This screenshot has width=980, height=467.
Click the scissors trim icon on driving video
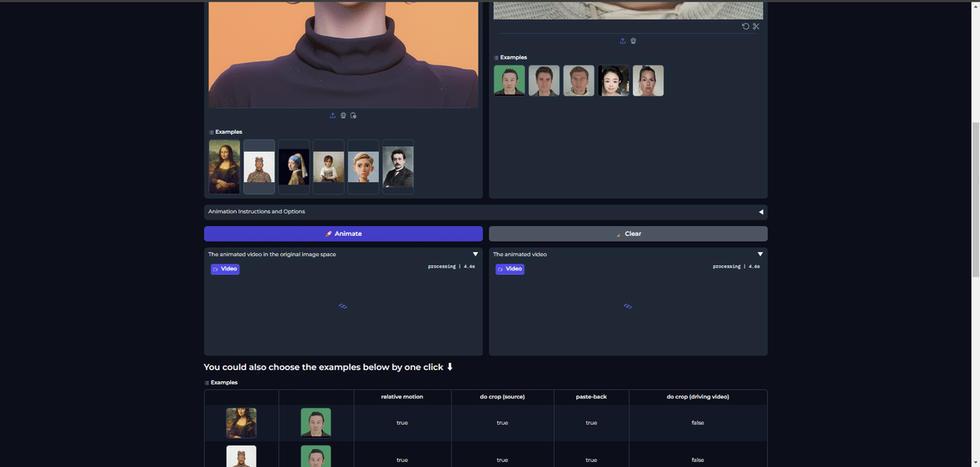pos(756,26)
